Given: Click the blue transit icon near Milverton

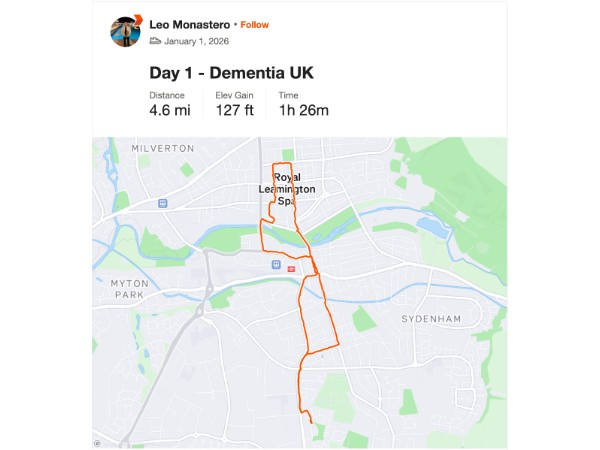Looking at the screenshot, I should coord(162,203).
